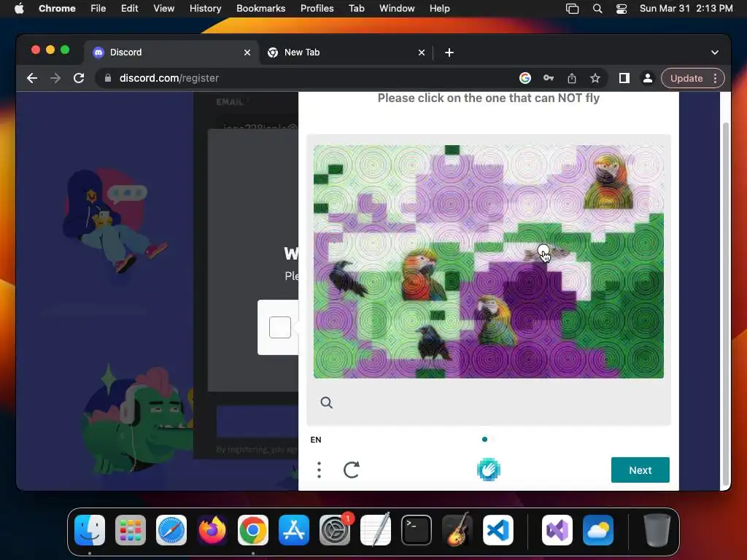
Task: Tick the captcha verification checkbox
Action: [280, 327]
